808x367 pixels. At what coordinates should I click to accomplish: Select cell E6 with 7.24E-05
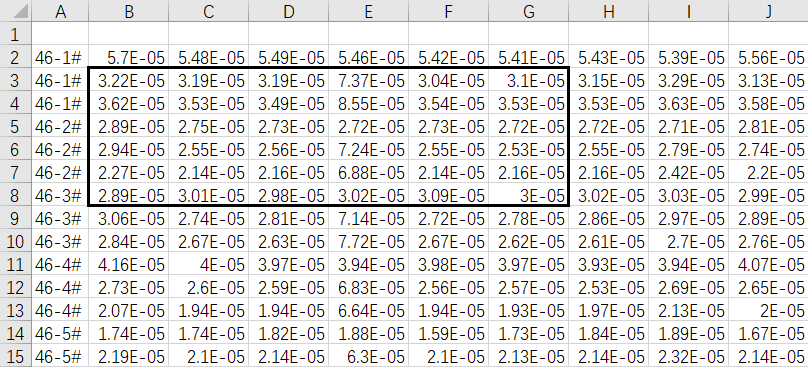coord(368,149)
